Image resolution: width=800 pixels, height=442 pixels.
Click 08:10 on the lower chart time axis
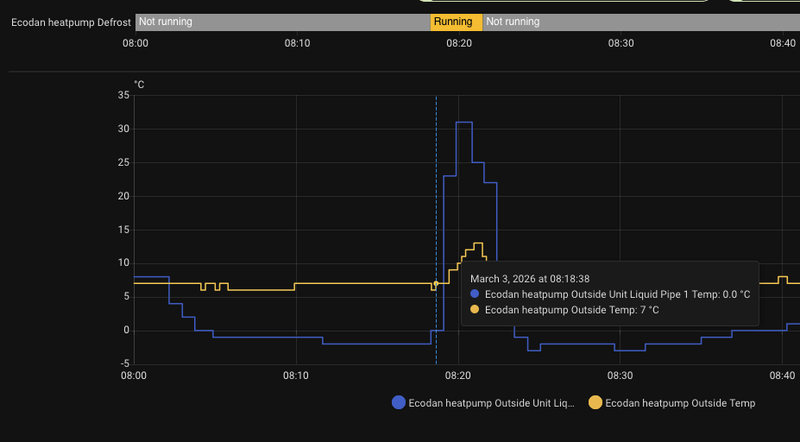tap(296, 376)
